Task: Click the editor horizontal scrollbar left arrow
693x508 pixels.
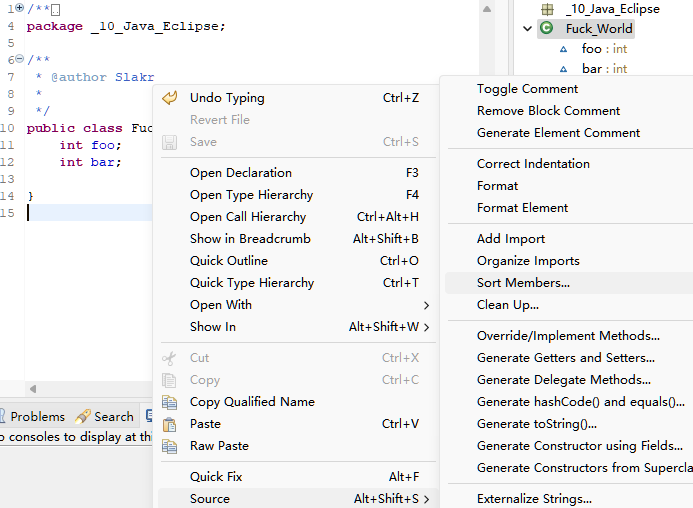Action: coord(32,389)
